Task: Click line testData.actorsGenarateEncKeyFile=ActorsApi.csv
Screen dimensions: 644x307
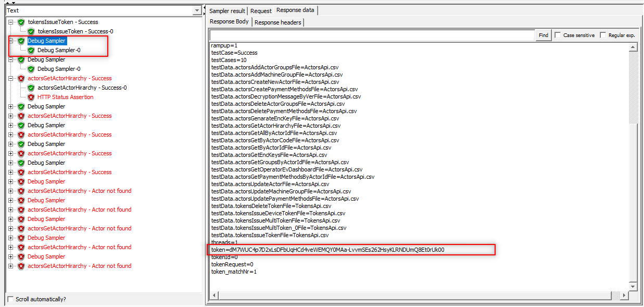Action: tap(276, 118)
